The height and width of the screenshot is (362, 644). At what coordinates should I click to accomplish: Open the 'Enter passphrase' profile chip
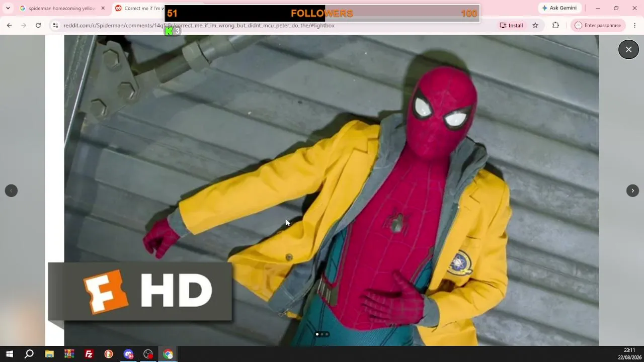click(598, 25)
